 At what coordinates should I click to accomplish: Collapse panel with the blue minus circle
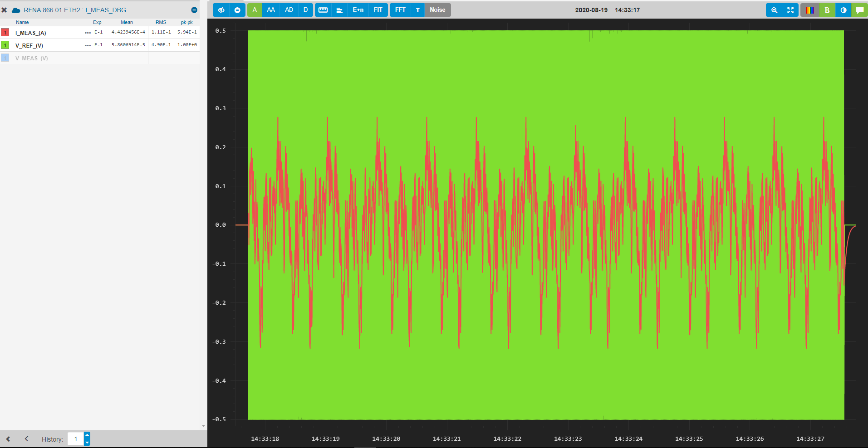pos(194,10)
